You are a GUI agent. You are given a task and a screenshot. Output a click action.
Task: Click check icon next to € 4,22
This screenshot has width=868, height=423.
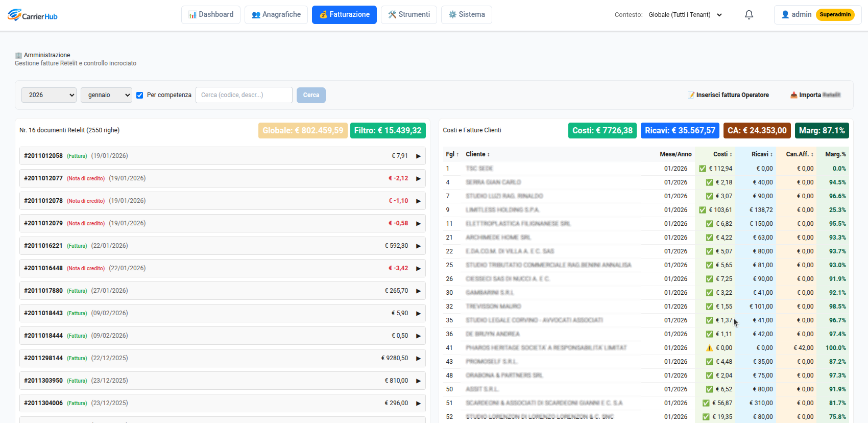tap(709, 238)
